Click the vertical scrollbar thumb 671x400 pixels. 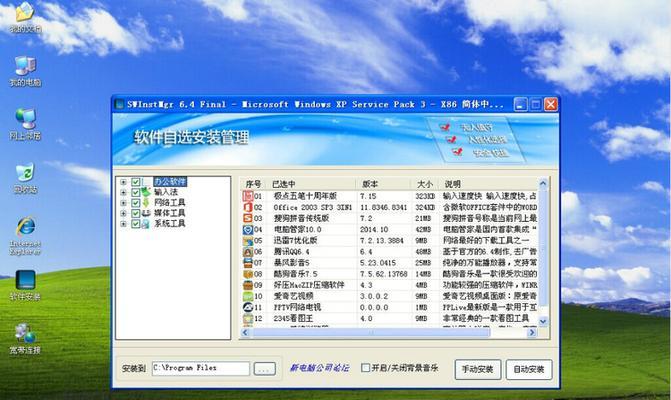[543, 248]
